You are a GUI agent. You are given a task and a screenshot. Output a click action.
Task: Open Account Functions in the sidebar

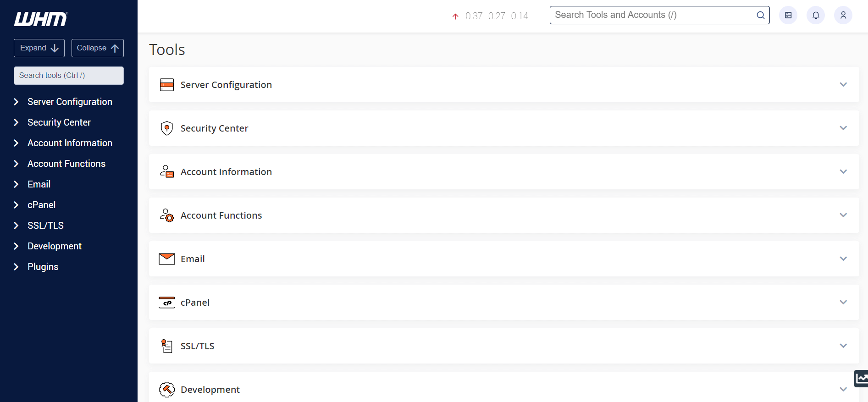point(66,164)
